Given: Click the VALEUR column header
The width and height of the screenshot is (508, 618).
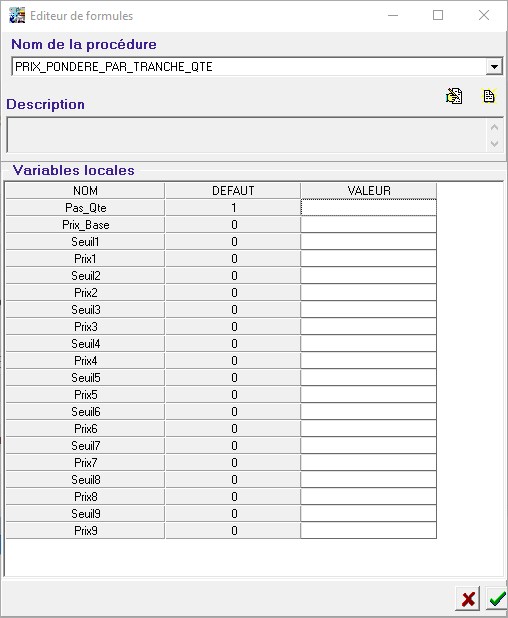Looking at the screenshot, I should pyautogui.click(x=368, y=190).
